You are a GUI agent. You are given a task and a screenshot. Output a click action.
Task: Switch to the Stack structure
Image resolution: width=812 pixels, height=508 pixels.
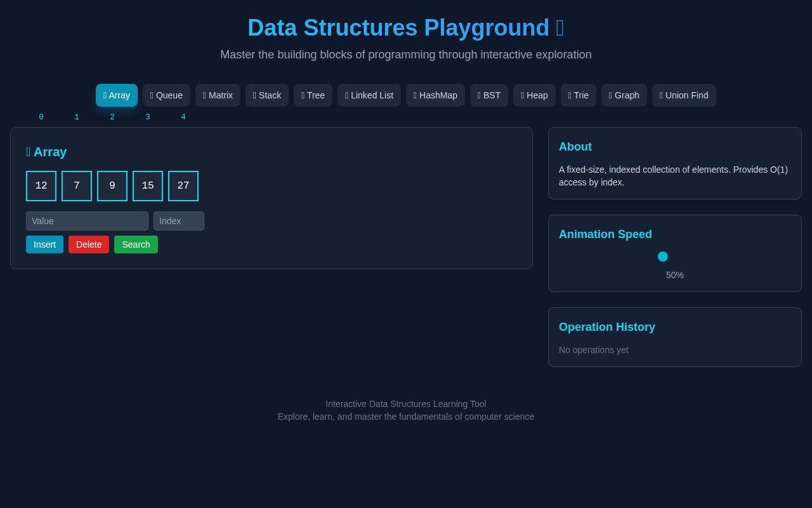[266, 95]
